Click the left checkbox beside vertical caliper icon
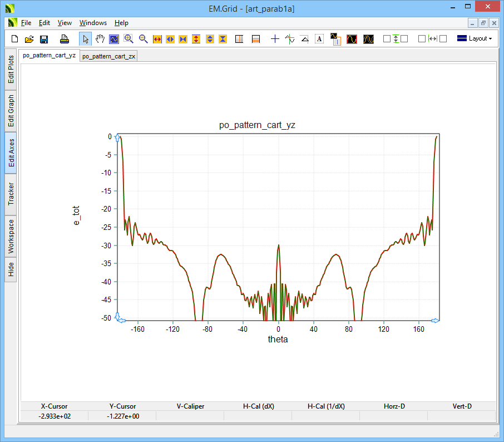Viewport: 504px width, 442px height. tap(387, 39)
